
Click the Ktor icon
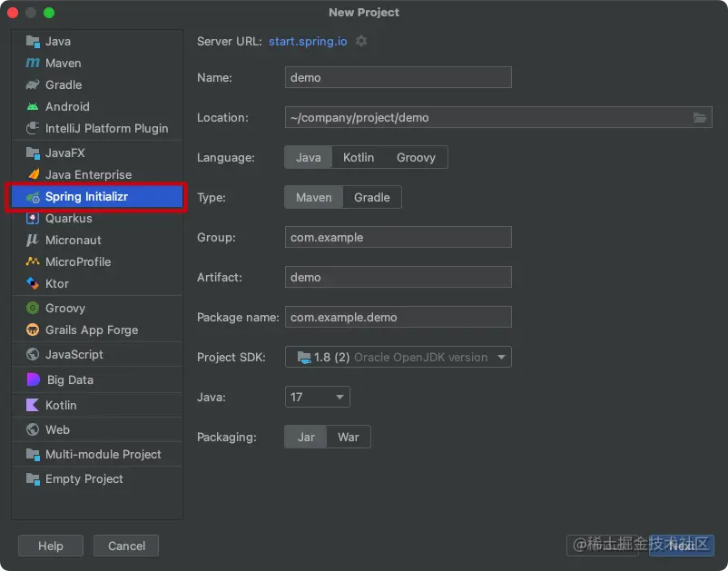point(33,283)
